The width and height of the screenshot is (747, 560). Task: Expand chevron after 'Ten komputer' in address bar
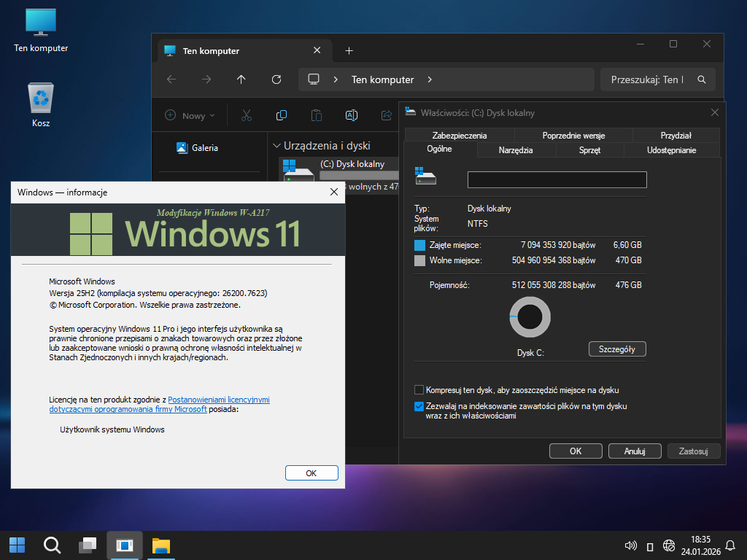point(430,79)
